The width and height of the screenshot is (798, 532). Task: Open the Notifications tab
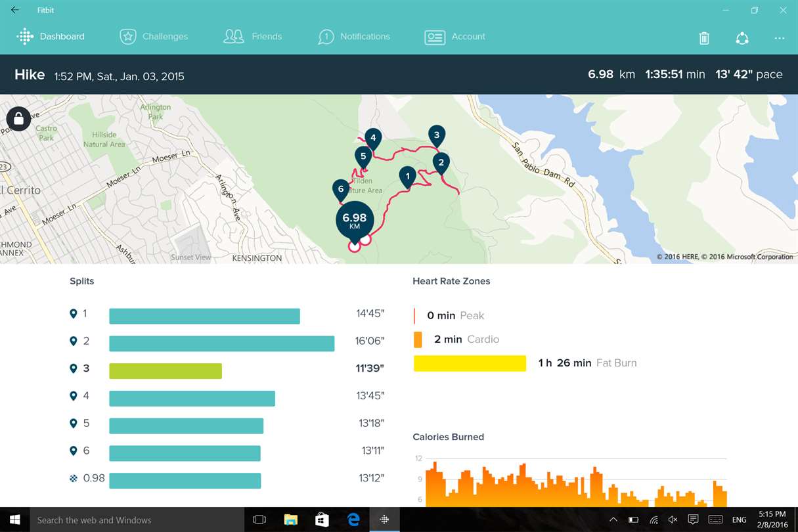coord(353,37)
